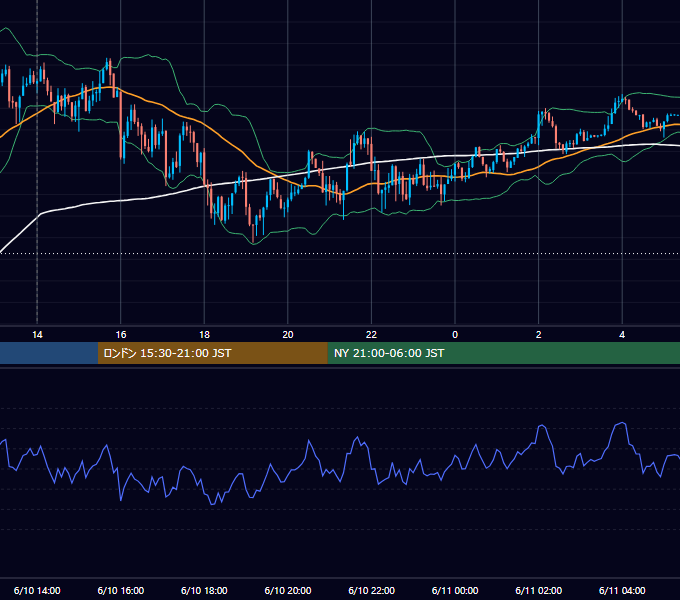Screen dimensions: 680x600
Task: Click the 6/10 14:00 date label
Action: click(x=37, y=590)
